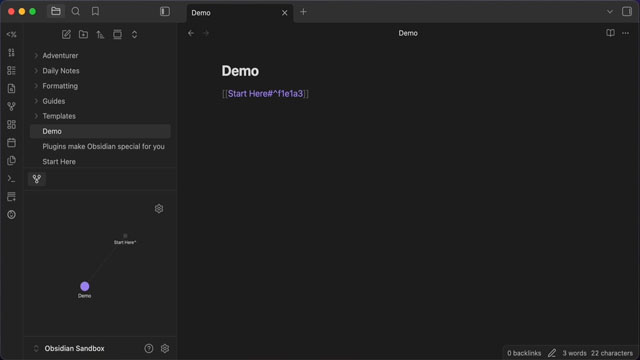The height and width of the screenshot is (360, 640).
Task: Click the stacked-cards plus ribbon icon
Action: 11,197
